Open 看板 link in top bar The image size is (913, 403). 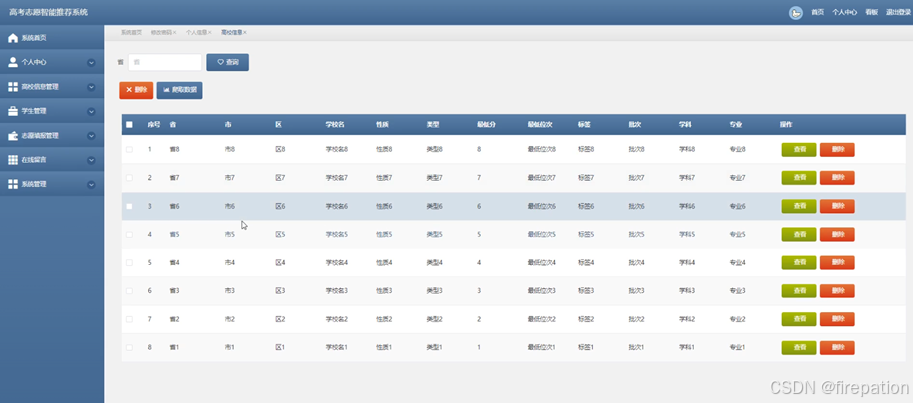click(871, 12)
